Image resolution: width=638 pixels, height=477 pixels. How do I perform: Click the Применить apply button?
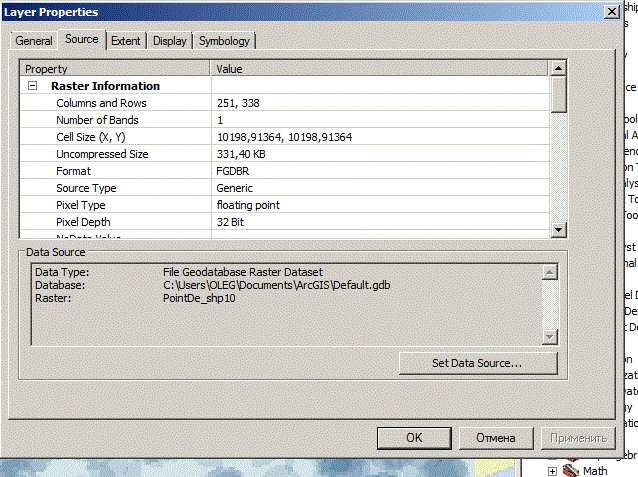(578, 438)
